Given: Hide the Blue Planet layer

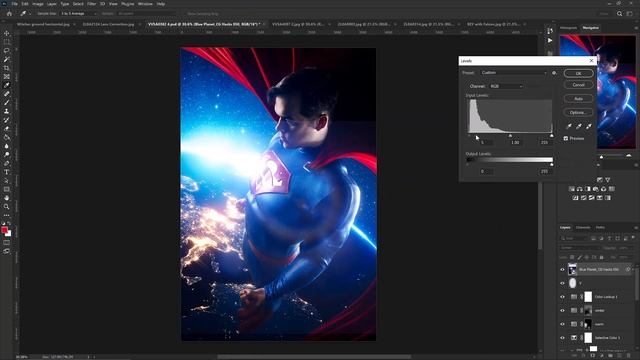Looking at the screenshot, I should coord(562,269).
